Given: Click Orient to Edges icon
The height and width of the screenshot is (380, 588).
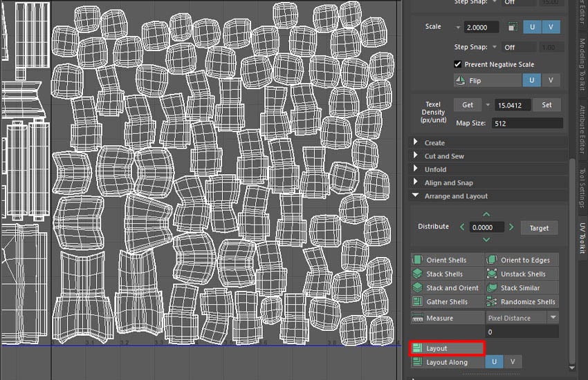Looking at the screenshot, I should [492, 260].
